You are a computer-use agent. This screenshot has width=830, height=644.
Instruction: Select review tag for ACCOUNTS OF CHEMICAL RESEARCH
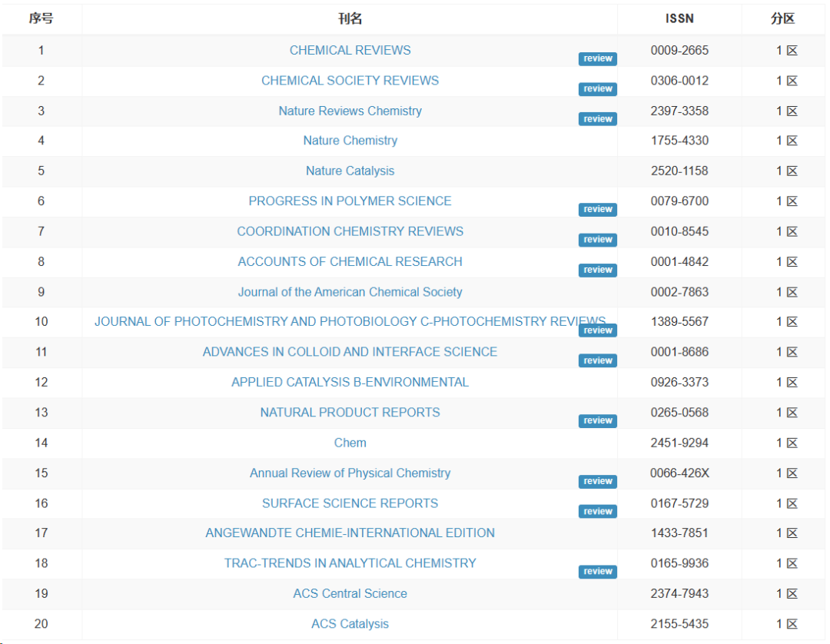(598, 270)
